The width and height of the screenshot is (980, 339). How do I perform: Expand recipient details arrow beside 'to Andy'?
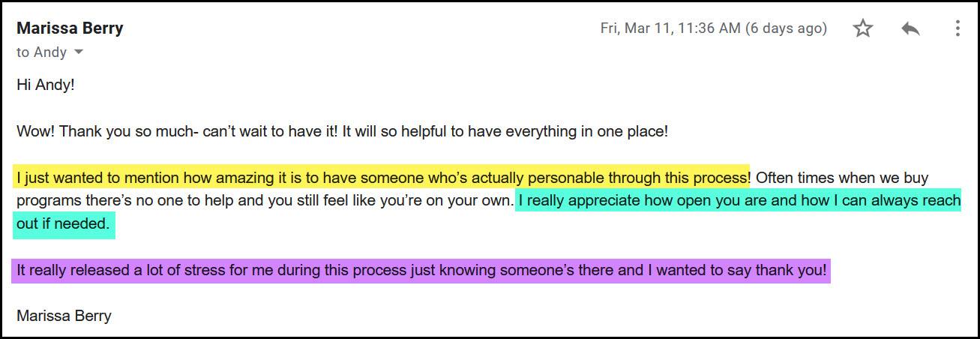click(x=79, y=52)
